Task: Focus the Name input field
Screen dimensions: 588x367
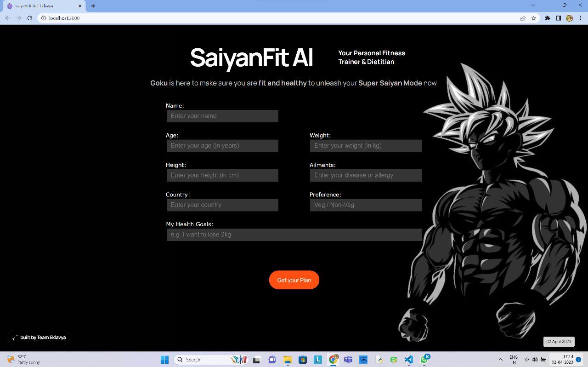Action: [x=222, y=116]
